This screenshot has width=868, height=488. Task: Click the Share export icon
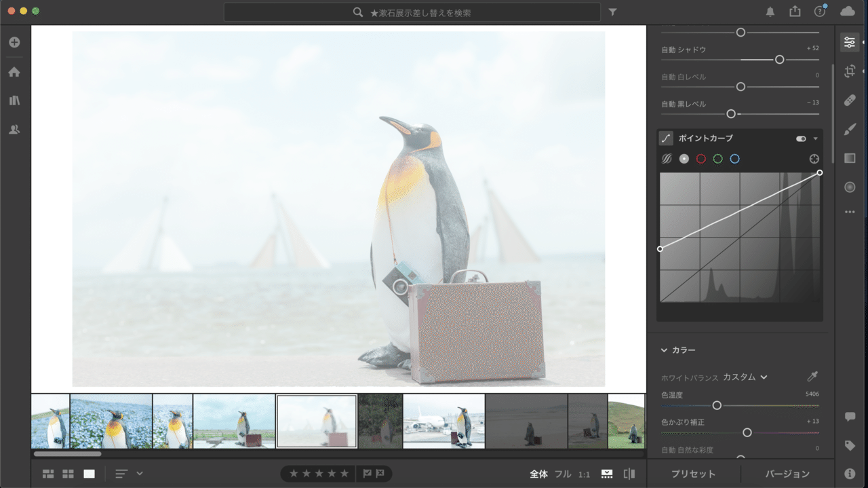pos(795,12)
